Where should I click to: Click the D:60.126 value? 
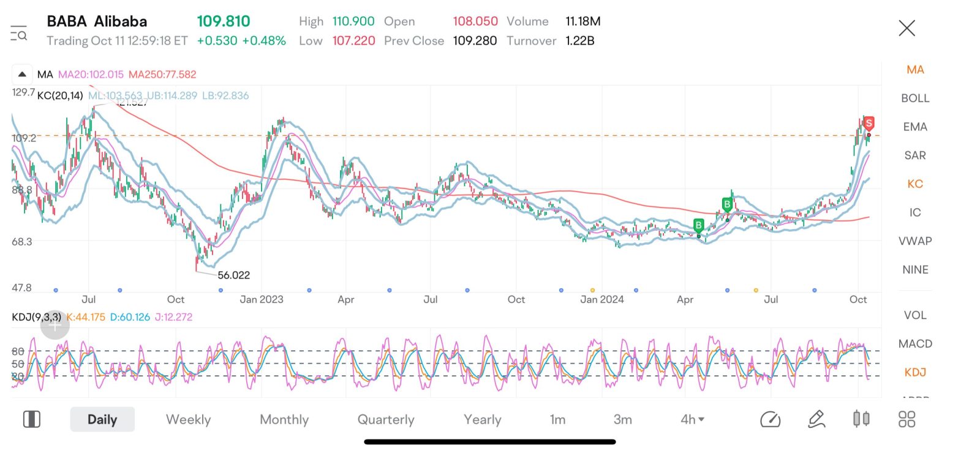tap(130, 317)
